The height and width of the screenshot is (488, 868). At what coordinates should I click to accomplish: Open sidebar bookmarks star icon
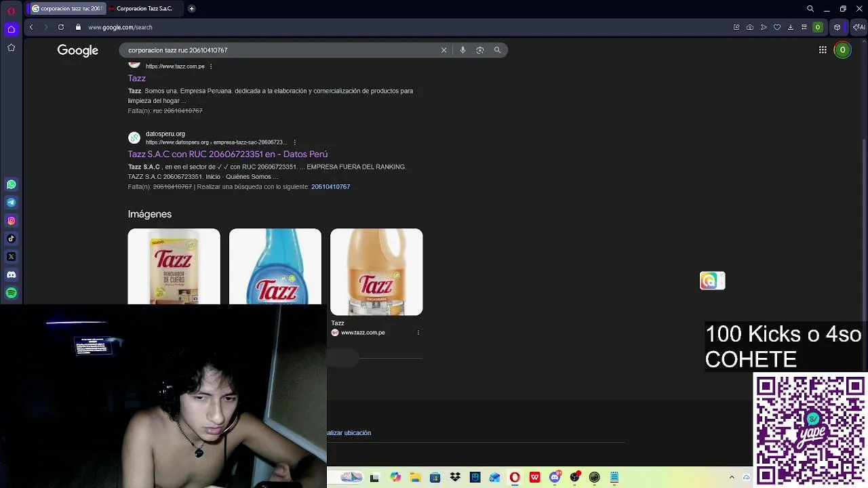click(11, 47)
